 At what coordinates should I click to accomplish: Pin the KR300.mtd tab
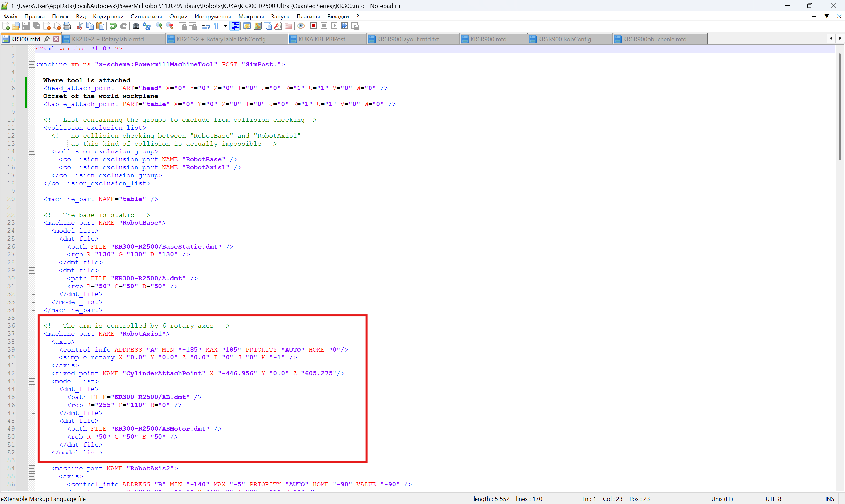(47, 39)
